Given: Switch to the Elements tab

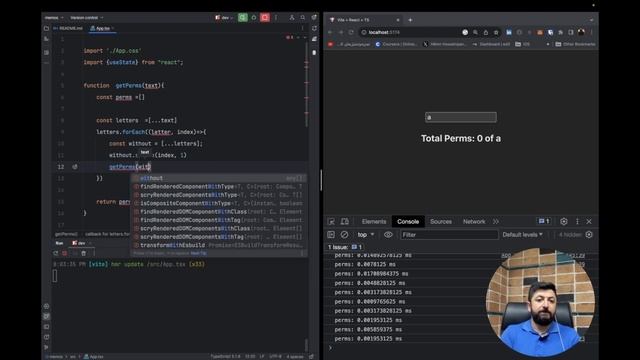Looking at the screenshot, I should point(373,222).
